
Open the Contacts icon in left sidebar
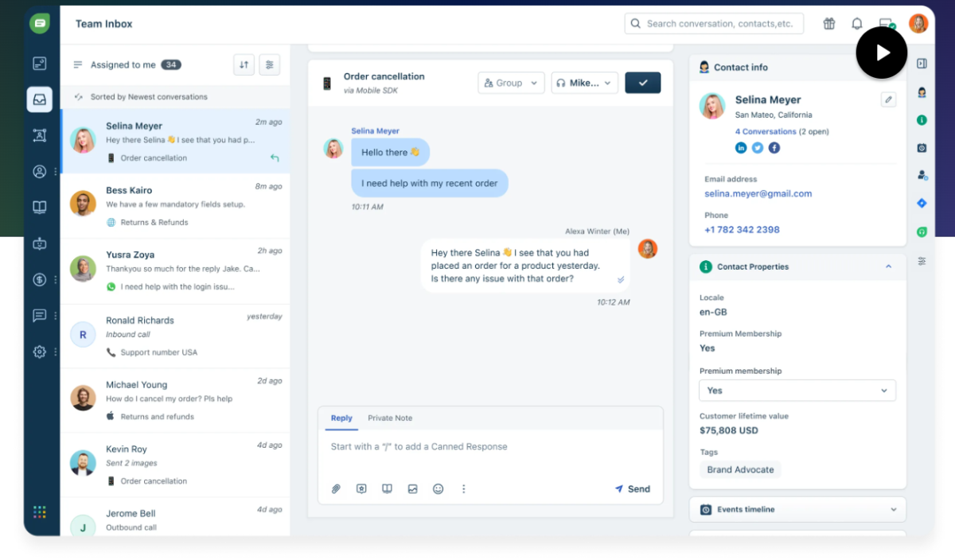pos(40,172)
